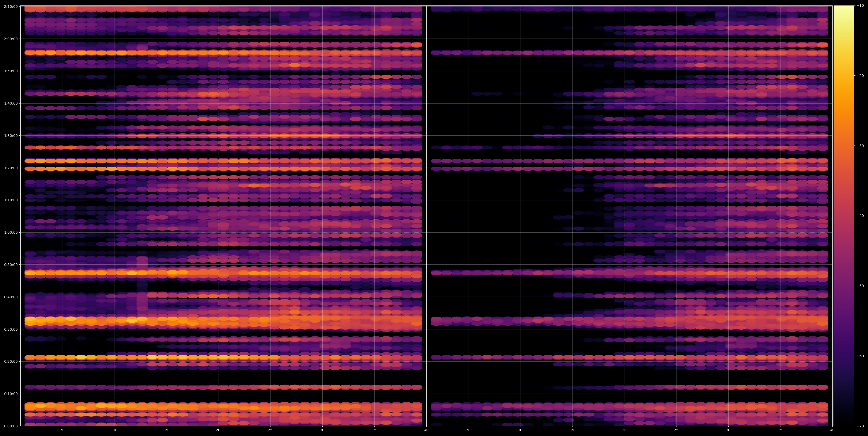Screen dimensions: 868x436
Task: Click the 1:00:00 y-axis tick label
Action: [x=11, y=232]
